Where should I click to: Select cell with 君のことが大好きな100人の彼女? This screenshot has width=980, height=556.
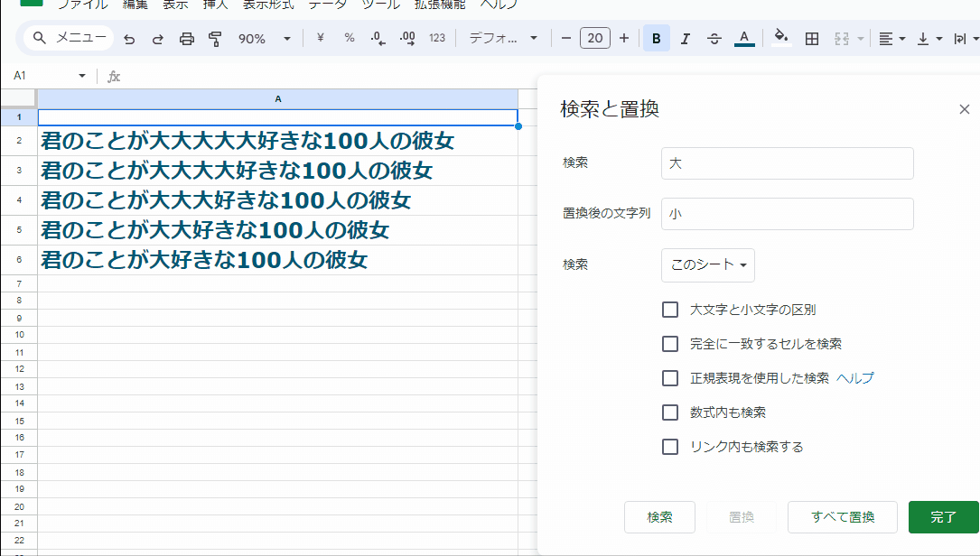click(x=277, y=259)
